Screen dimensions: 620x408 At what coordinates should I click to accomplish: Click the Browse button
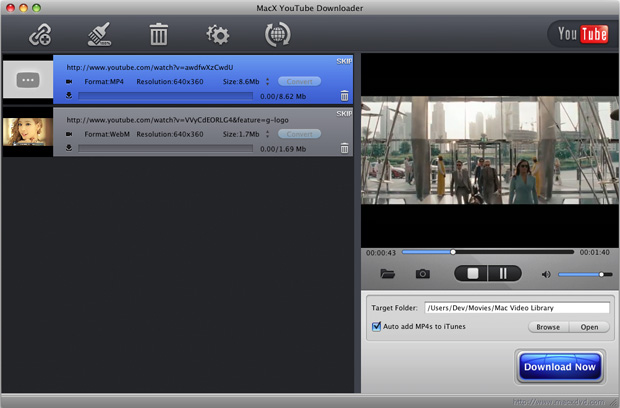[547, 327]
